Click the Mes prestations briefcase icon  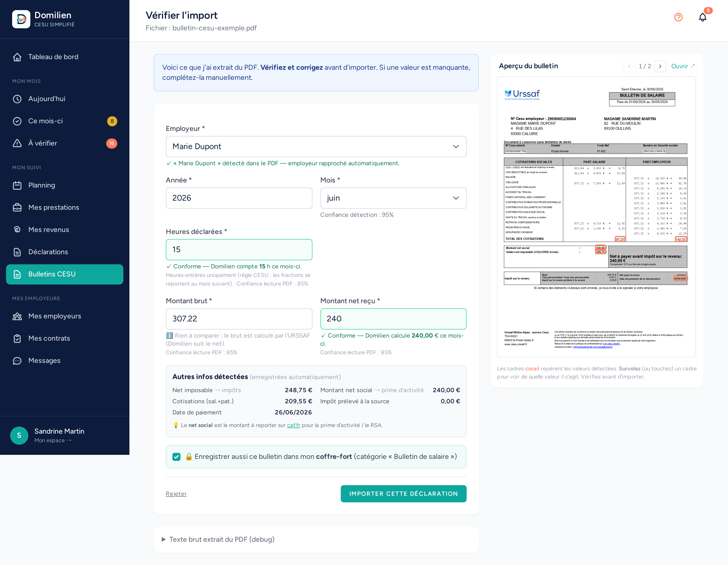17,207
